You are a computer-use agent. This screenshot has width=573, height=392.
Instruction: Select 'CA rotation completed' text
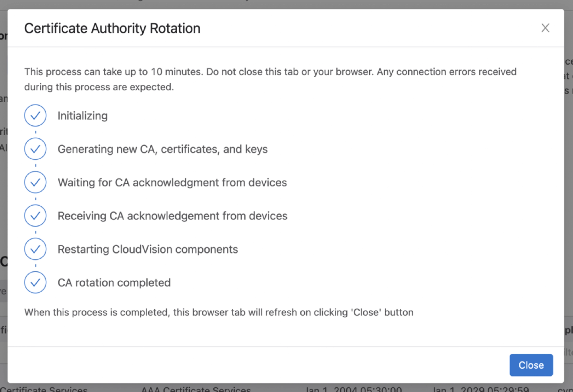coord(114,283)
